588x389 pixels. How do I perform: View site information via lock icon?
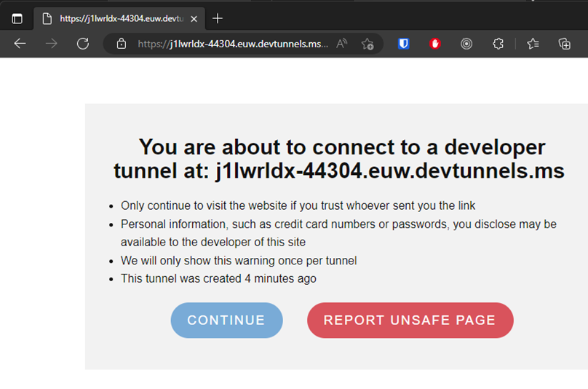[121, 44]
